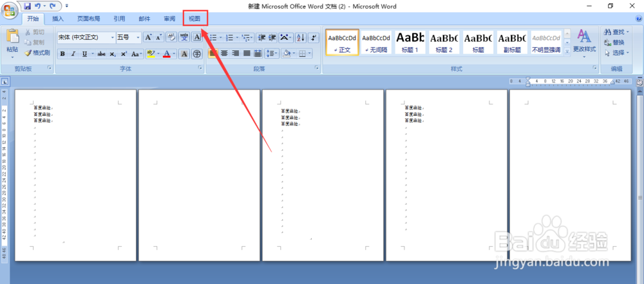The image size is (644, 284).
Task: Clear formatting with eraser icon
Action: pos(172,37)
